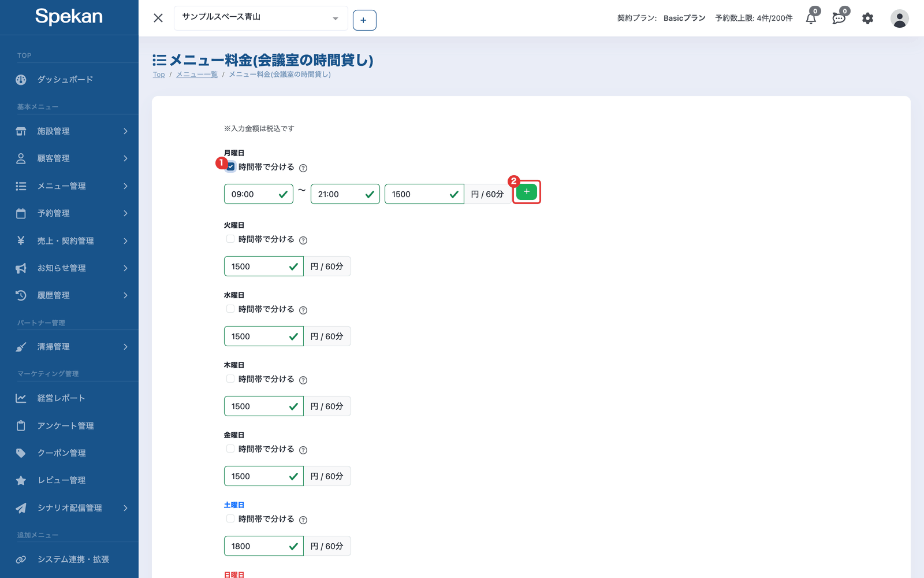Click the green plus add time-slot button
This screenshot has height=578, width=924.
[526, 191]
